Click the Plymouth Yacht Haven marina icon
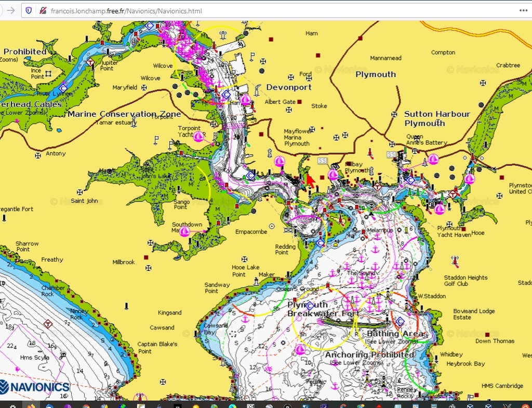This screenshot has height=408, width=532. click(440, 209)
